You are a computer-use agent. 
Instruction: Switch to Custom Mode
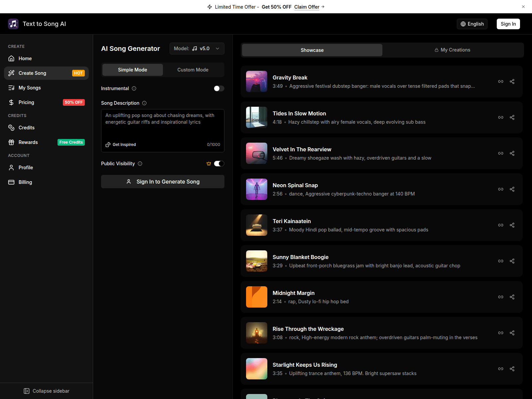tap(193, 69)
